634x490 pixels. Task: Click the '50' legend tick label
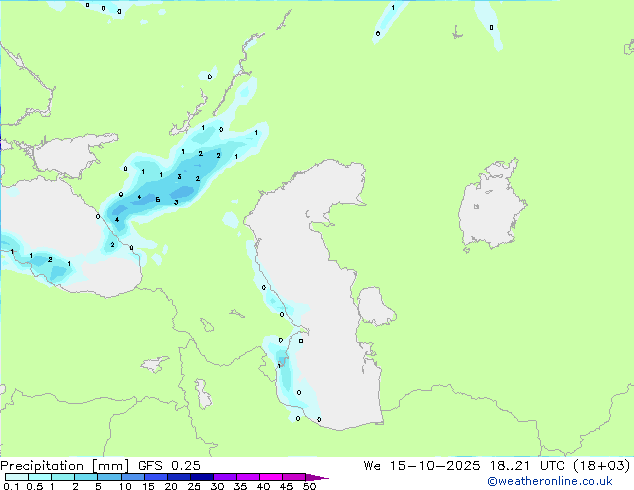pos(309,486)
